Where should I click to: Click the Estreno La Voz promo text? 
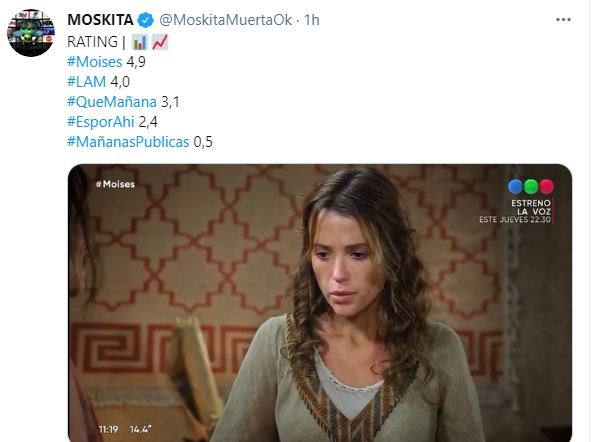pyautogui.click(x=515, y=211)
